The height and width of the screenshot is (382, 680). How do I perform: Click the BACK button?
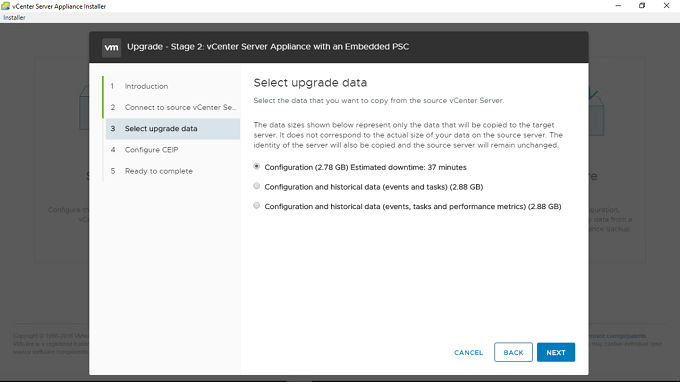point(513,353)
